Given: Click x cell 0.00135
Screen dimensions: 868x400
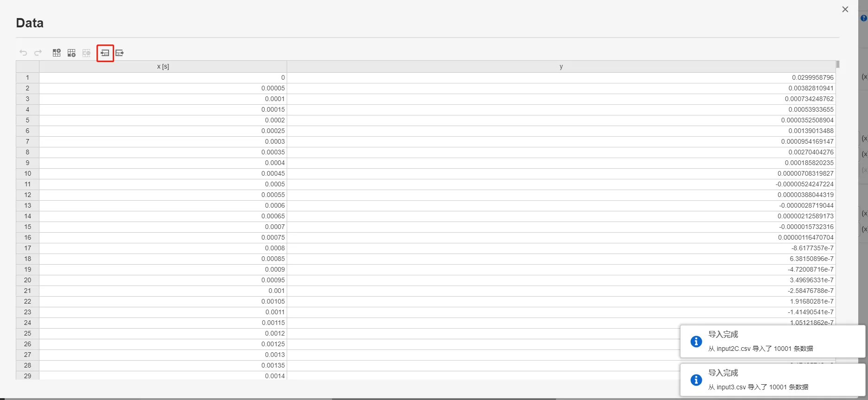Looking at the screenshot, I should (163, 365).
